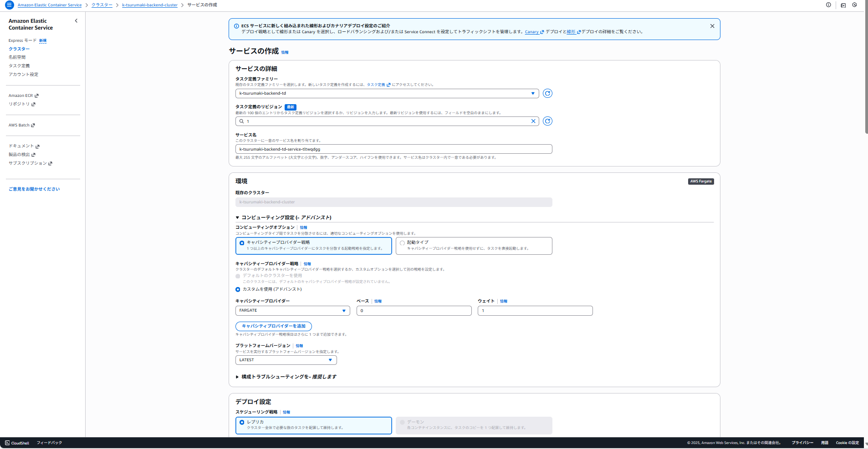Open the タスク定義ファミリー dropdown

pyautogui.click(x=387, y=93)
